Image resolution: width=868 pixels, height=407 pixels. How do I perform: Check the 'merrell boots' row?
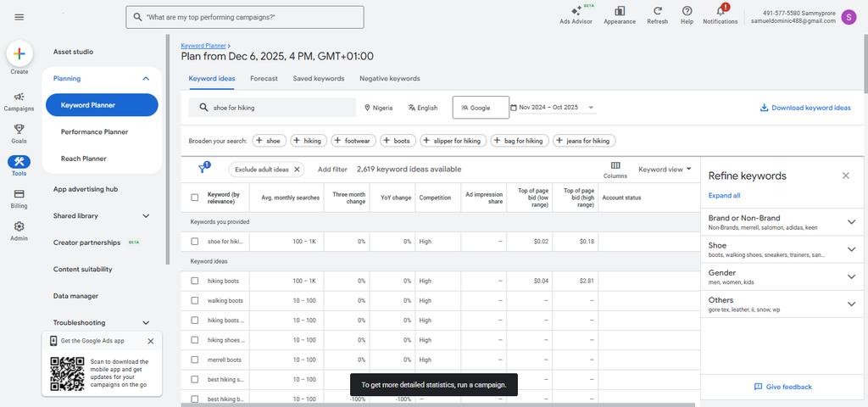point(194,360)
